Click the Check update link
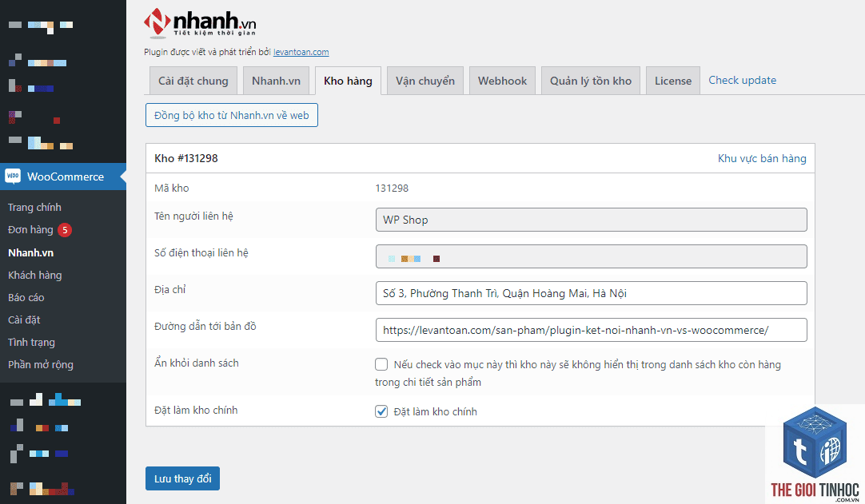 click(742, 80)
